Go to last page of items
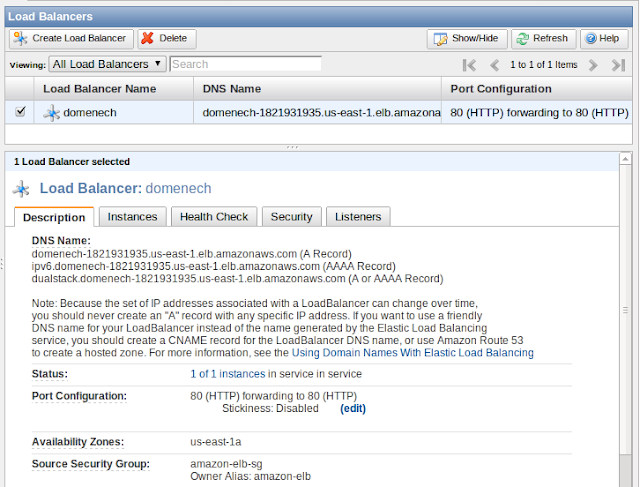The image size is (640, 487). pyautogui.click(x=618, y=65)
